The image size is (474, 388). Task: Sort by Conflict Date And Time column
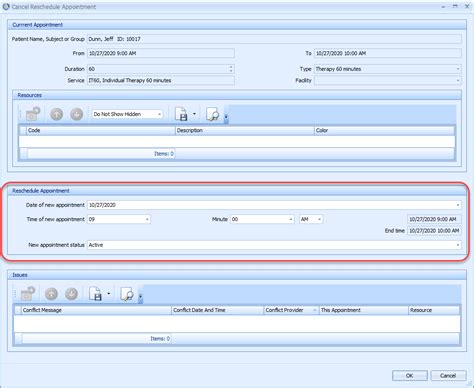[217, 310]
